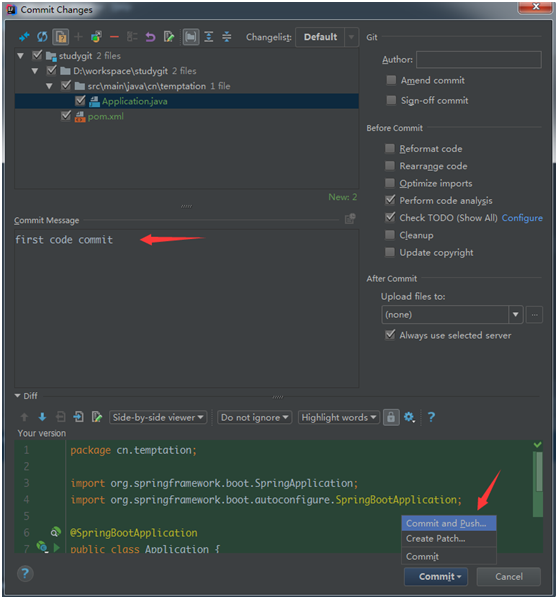Open the Changelist Default dropdown
The image size is (558, 599).
(x=327, y=37)
